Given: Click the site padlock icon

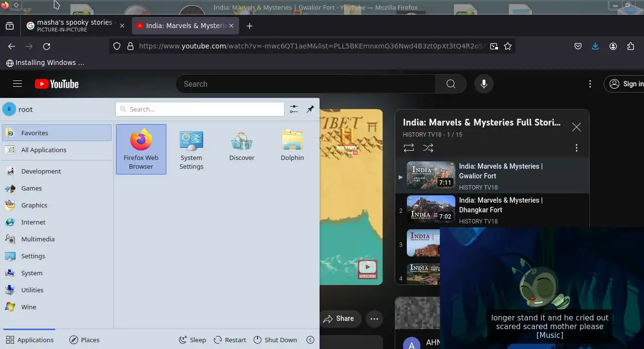Looking at the screenshot, I should click(130, 46).
